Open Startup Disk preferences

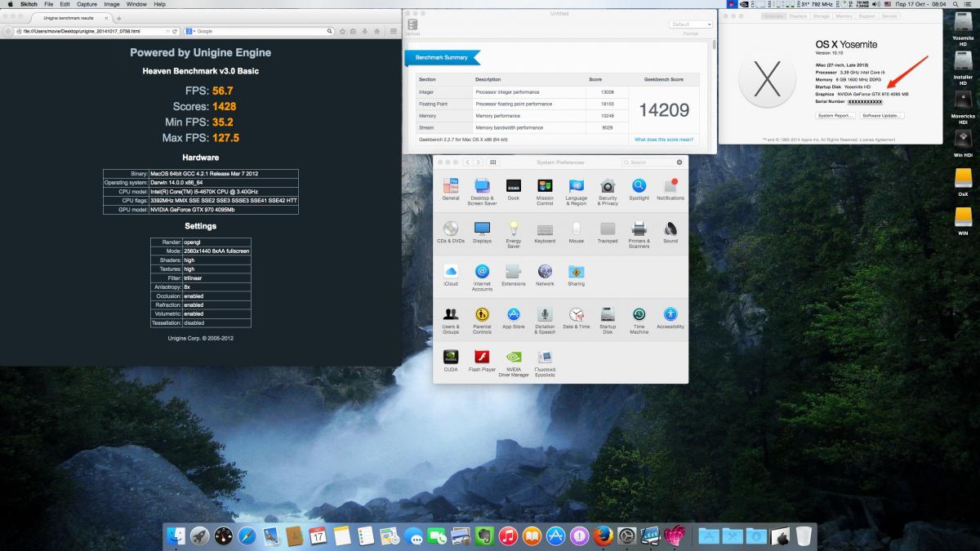pos(608,319)
